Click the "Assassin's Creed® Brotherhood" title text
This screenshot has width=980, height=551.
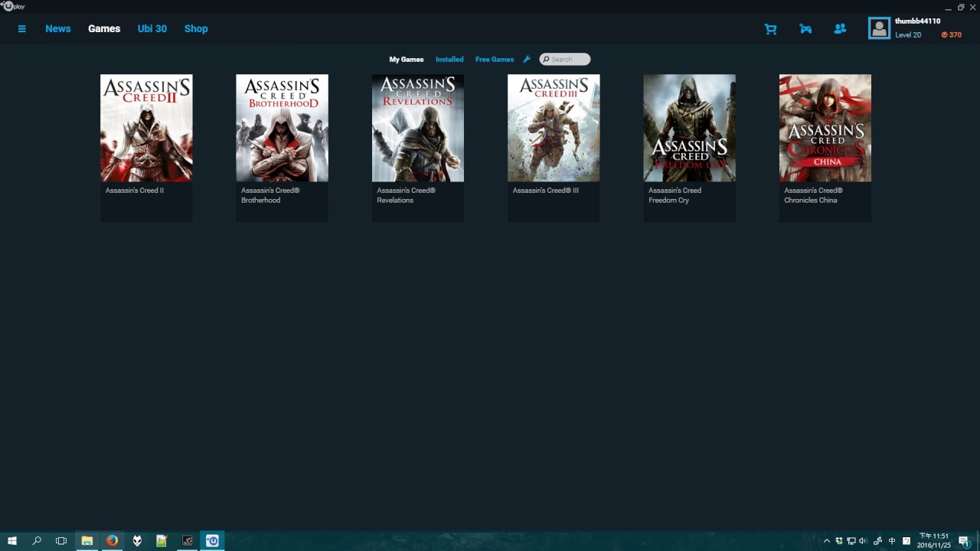click(x=270, y=195)
